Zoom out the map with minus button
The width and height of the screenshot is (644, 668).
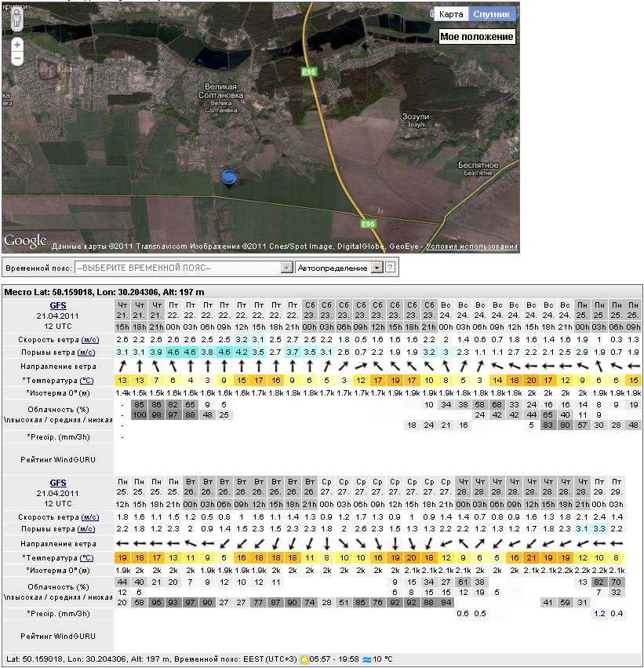point(17,59)
